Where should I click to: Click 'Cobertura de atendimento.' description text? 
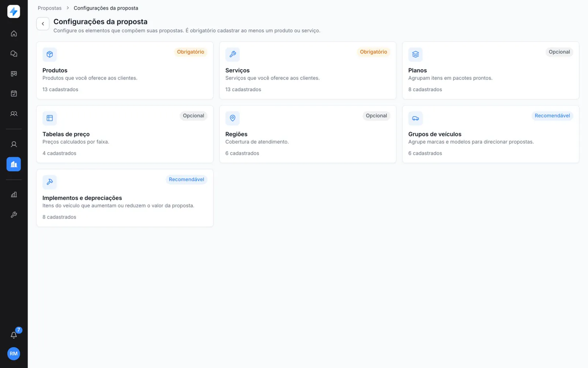click(x=257, y=142)
